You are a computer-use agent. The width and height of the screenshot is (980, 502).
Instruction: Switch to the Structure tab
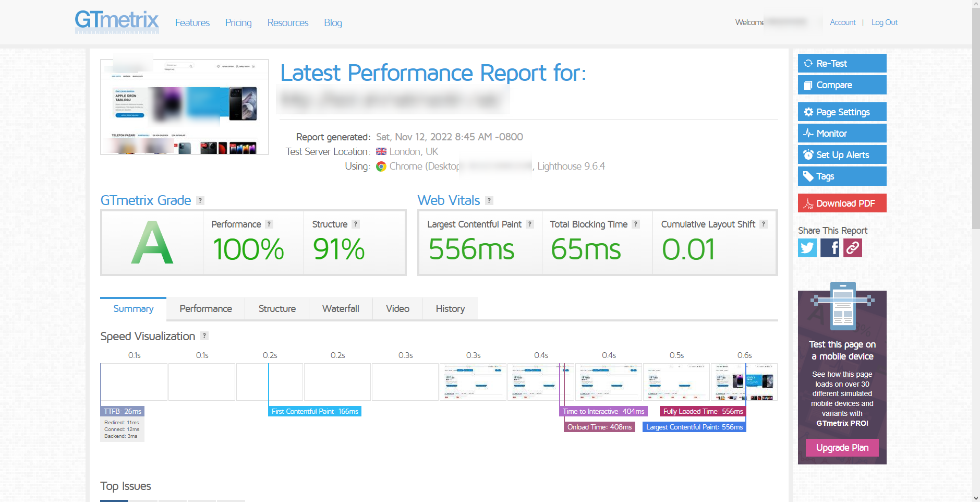(277, 308)
